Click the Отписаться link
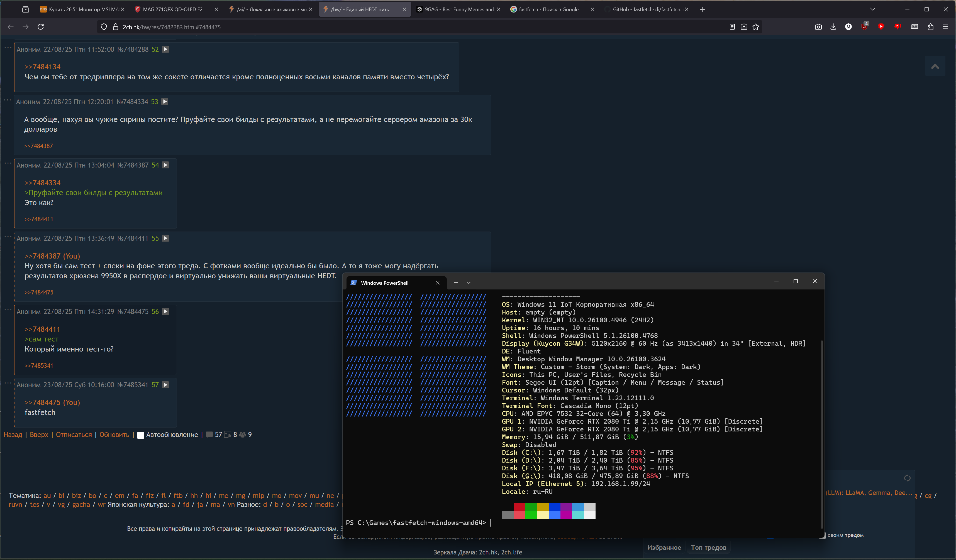The height and width of the screenshot is (560, 956). coord(74,435)
